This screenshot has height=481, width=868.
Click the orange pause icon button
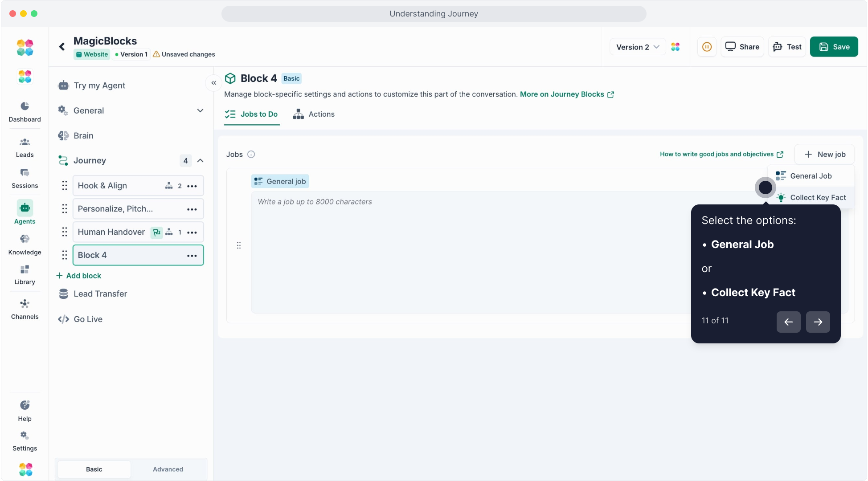pos(707,47)
